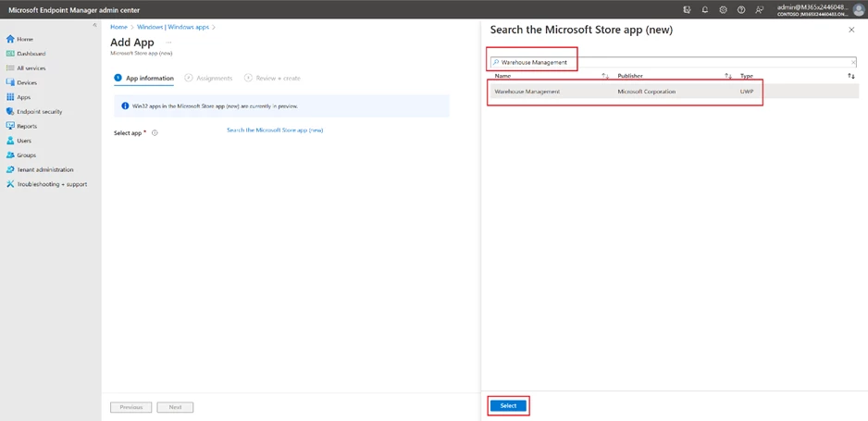
Task: Open the admin account avatar
Action: [x=858, y=9]
